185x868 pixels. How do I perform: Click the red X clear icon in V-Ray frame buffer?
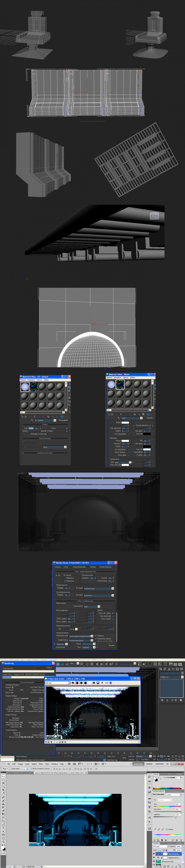click(102, 683)
